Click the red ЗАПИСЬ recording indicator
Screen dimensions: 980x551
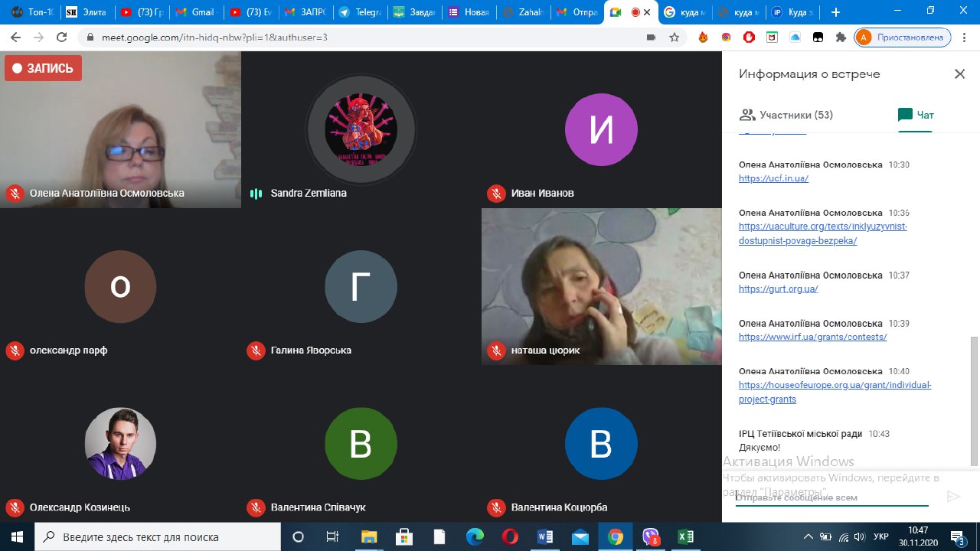coord(44,68)
